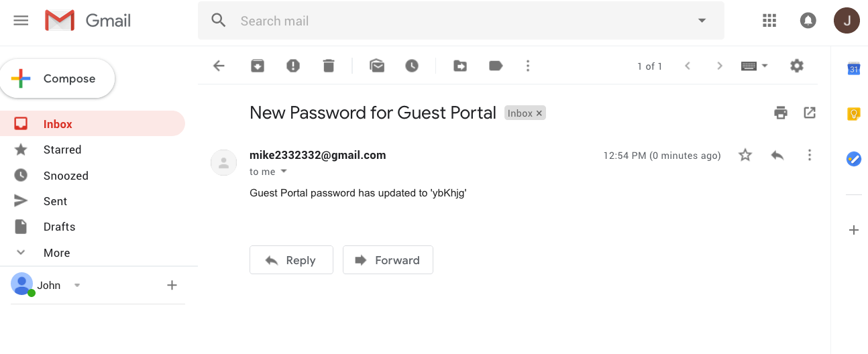The height and width of the screenshot is (354, 868).
Task: Open the Labels icon
Action: pyautogui.click(x=496, y=66)
